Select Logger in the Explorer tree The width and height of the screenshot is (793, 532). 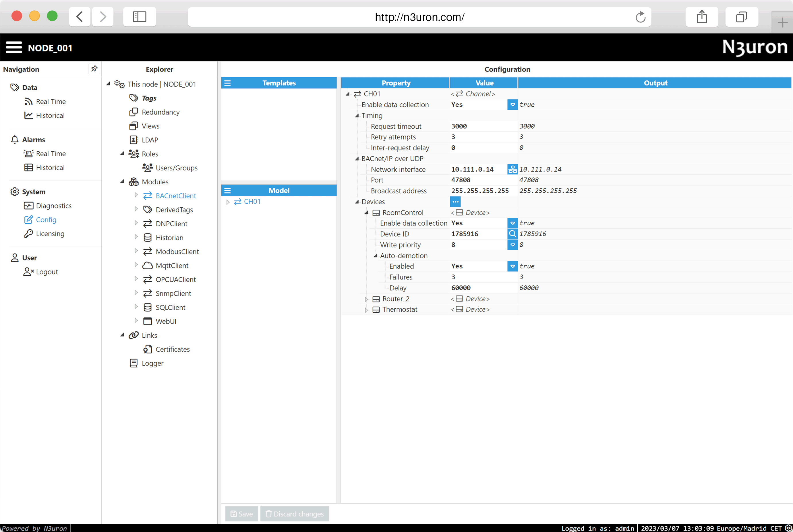click(x=147, y=363)
